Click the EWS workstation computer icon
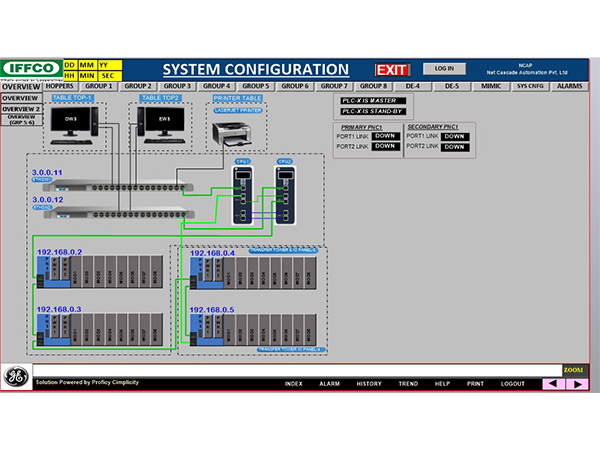Image resolution: width=600 pixels, height=450 pixels. tap(160, 126)
